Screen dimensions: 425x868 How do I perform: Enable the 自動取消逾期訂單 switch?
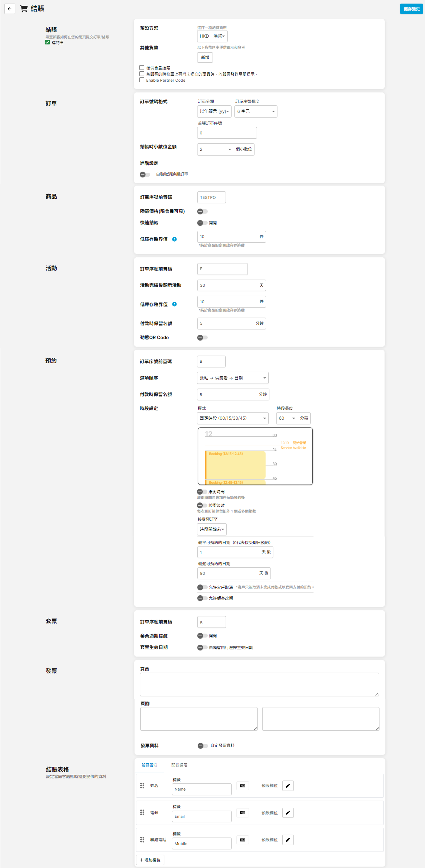coord(145,175)
